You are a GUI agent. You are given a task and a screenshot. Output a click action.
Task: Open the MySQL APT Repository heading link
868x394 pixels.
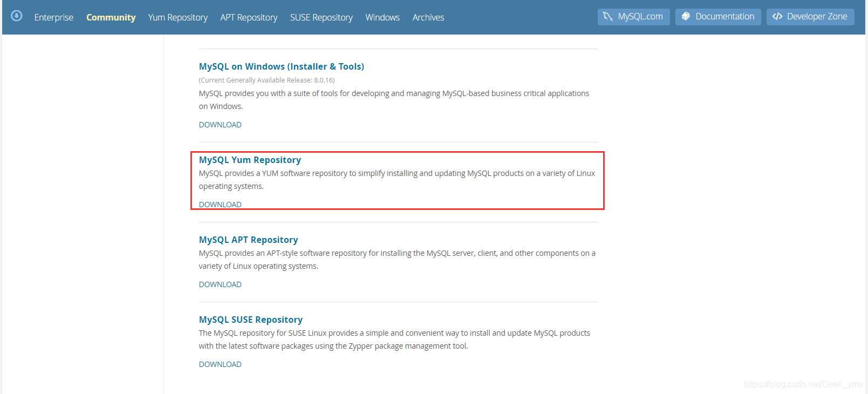248,240
